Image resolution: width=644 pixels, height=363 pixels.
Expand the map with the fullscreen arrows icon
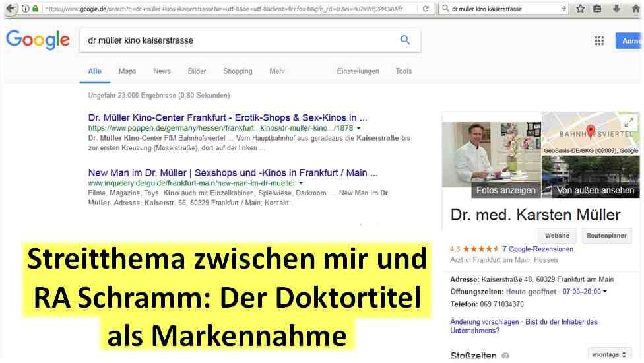click(629, 122)
